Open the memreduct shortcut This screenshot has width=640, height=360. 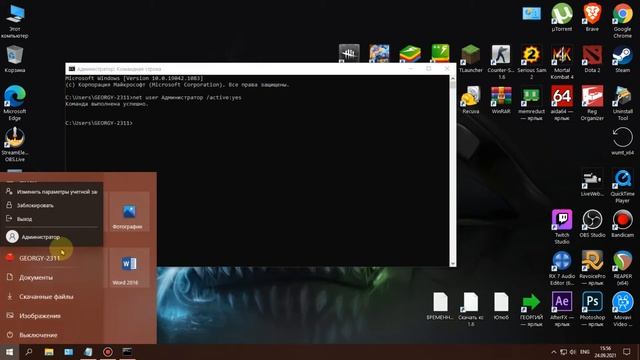531,103
